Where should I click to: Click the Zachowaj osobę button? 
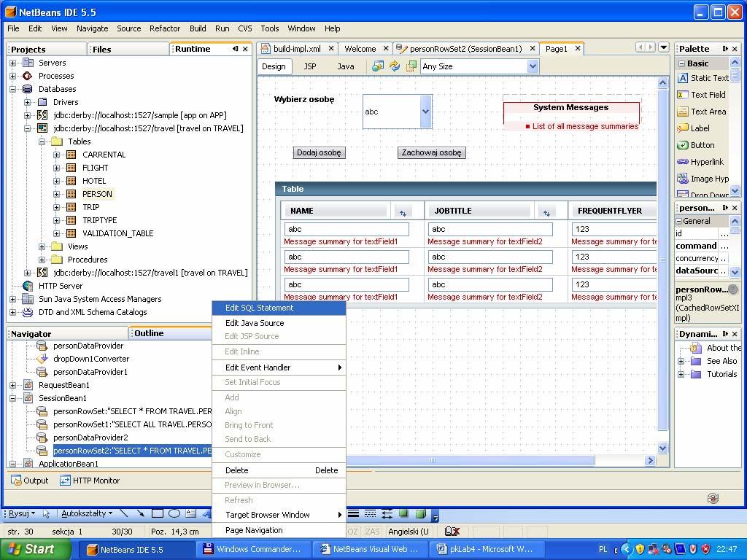coord(432,153)
